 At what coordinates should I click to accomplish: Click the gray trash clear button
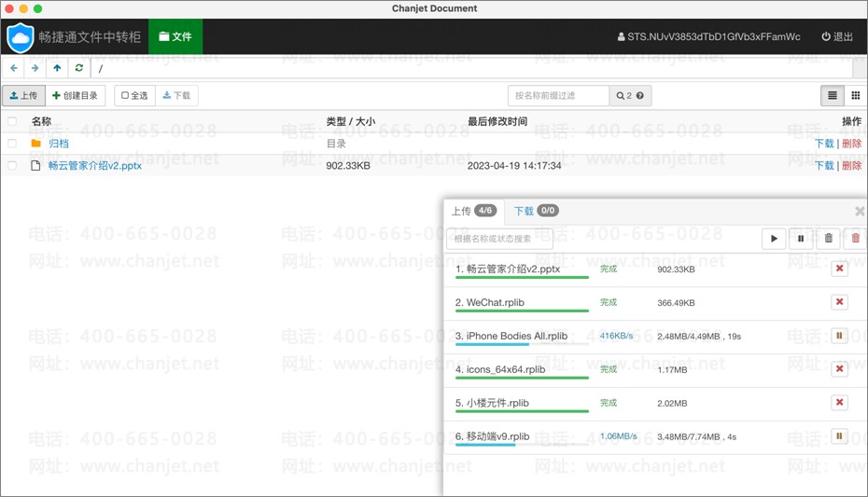pyautogui.click(x=828, y=239)
